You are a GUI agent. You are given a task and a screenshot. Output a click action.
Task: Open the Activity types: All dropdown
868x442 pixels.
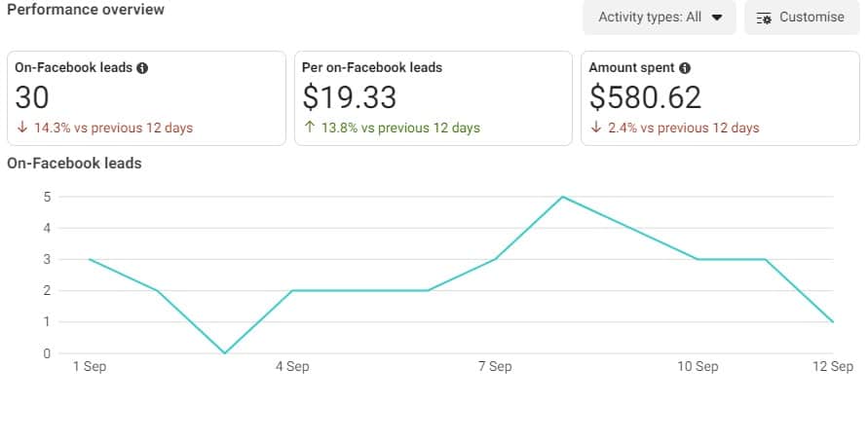[658, 17]
